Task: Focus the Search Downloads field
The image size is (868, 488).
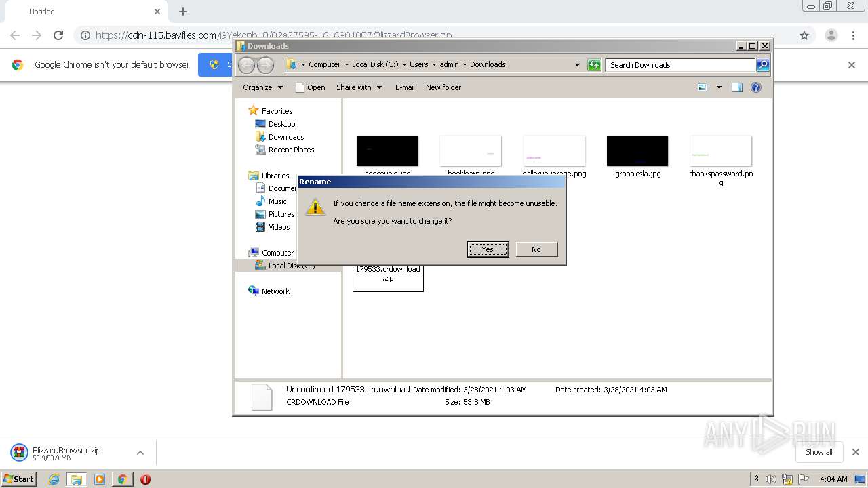Action: 680,65
